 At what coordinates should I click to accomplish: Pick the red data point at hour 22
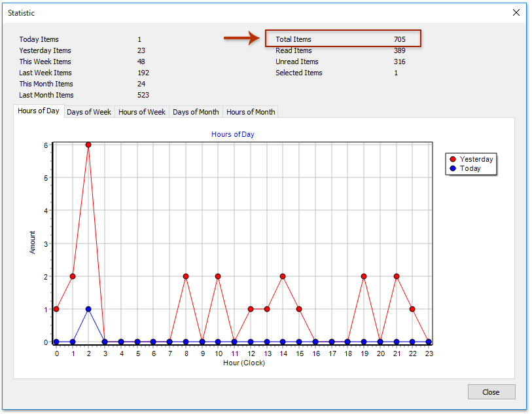412,309
